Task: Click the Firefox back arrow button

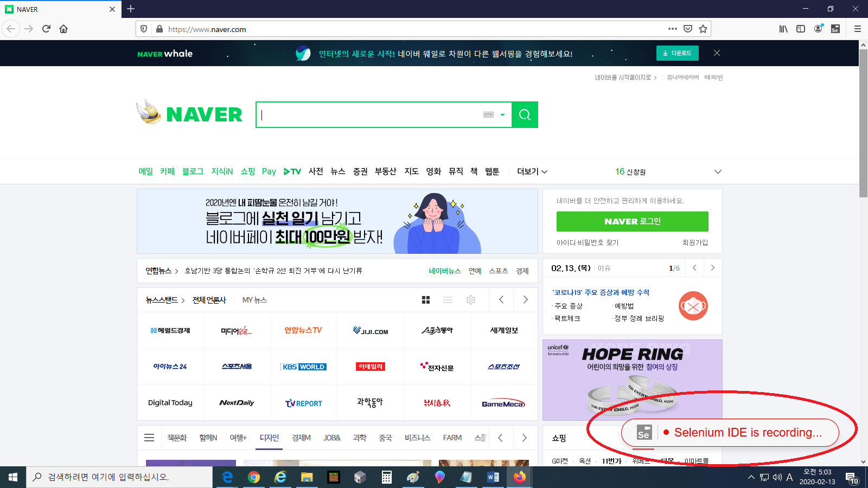Action: point(11,29)
